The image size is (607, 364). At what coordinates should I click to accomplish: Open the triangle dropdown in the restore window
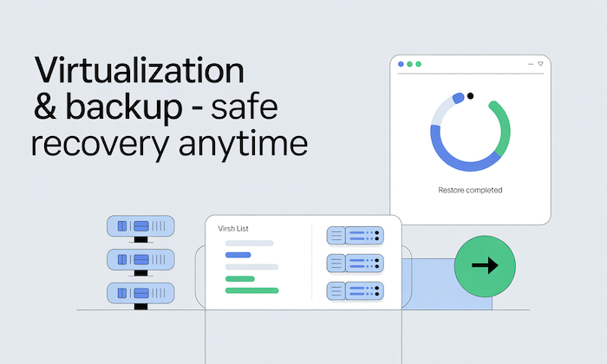click(540, 64)
